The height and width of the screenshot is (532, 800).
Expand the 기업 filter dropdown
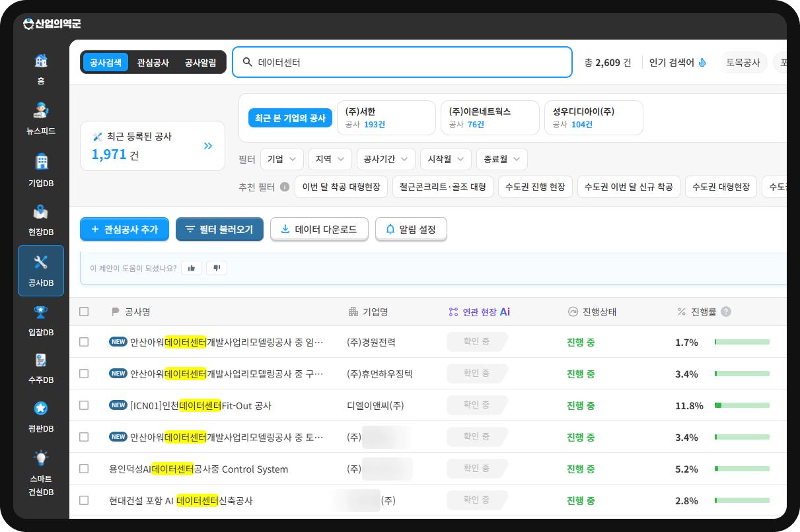(x=282, y=159)
